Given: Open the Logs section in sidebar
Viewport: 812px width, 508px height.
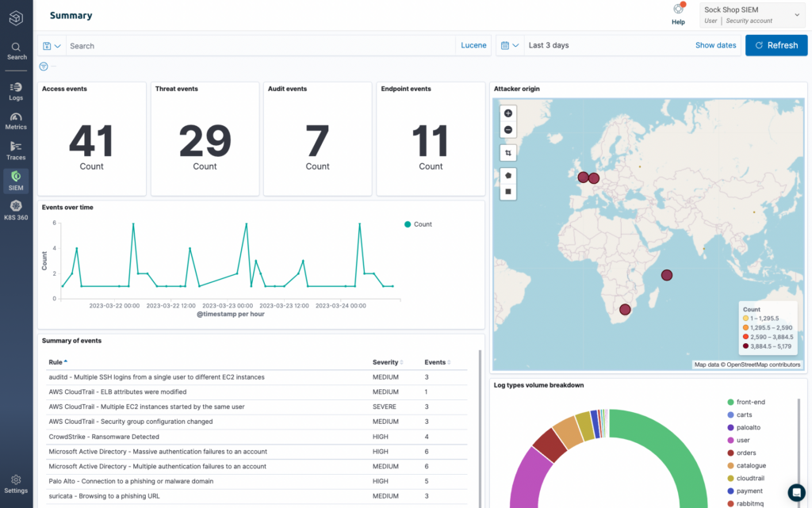Looking at the screenshot, I should click(x=16, y=91).
